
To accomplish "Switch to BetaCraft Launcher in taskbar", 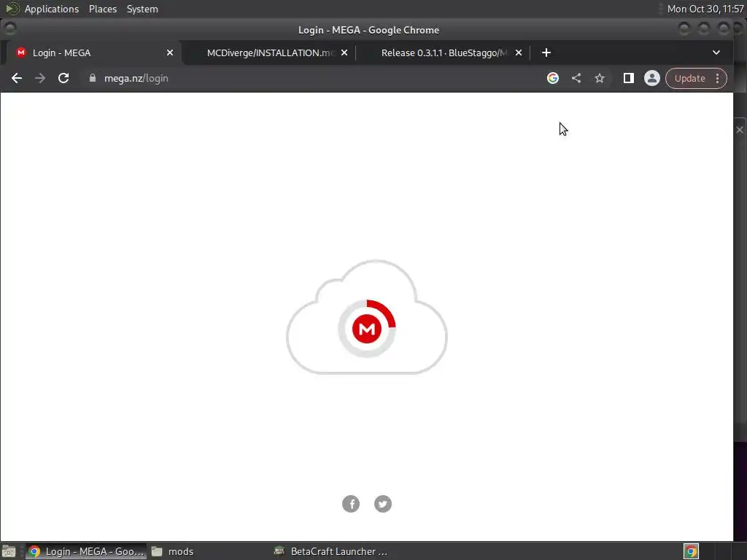I will point(330,551).
